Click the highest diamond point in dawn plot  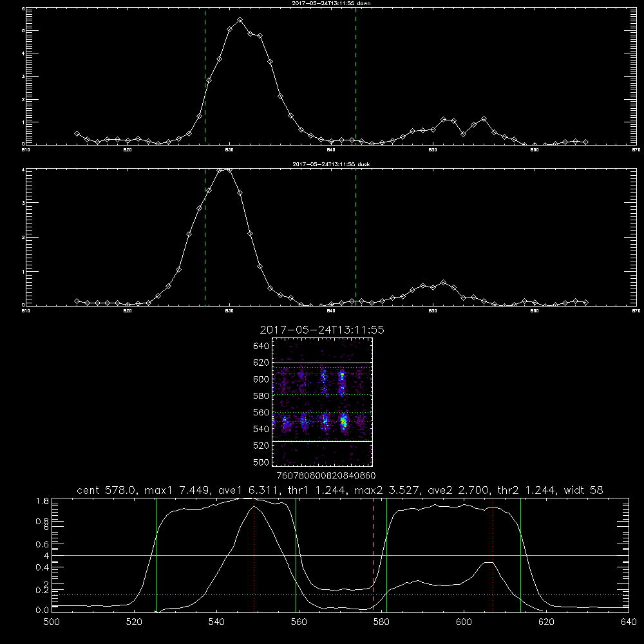tap(240, 20)
